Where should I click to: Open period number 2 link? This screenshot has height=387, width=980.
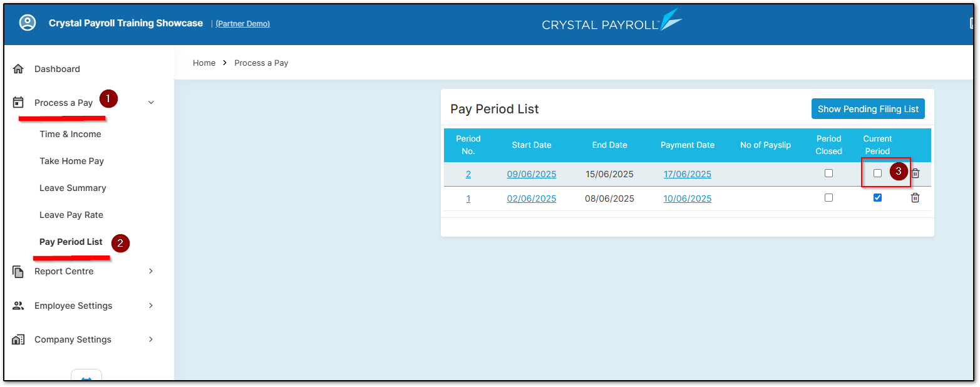point(468,174)
